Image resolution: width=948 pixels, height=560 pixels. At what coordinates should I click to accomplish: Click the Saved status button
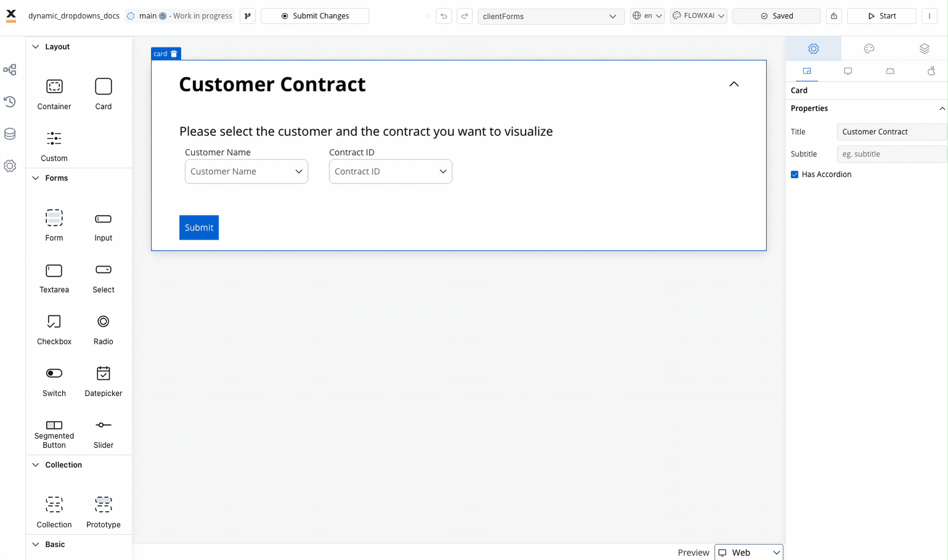click(776, 16)
